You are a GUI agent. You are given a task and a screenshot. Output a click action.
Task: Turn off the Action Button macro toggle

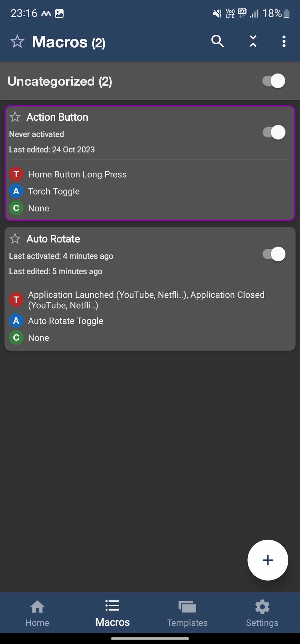(x=273, y=132)
